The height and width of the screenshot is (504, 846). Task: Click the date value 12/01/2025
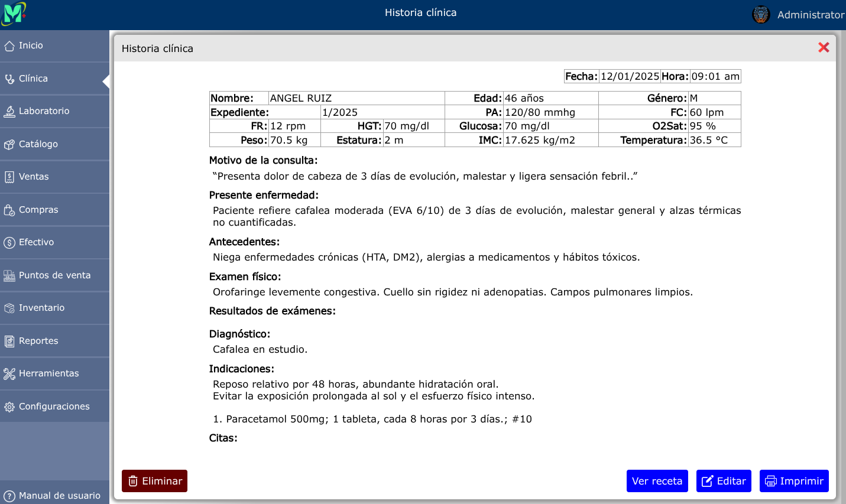[x=630, y=76]
